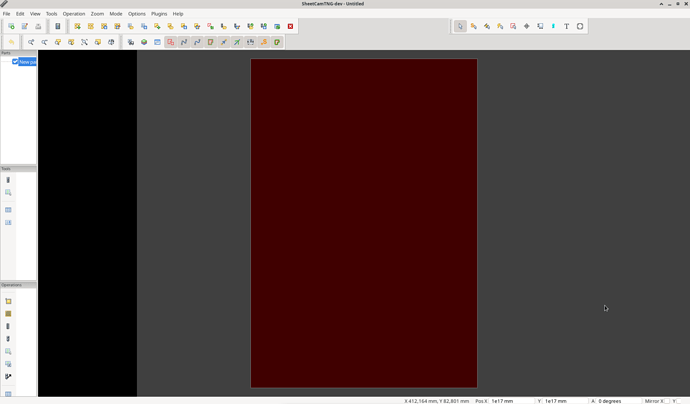690x404 pixels.
Task: Select the Text tool T icon
Action: 567,27
